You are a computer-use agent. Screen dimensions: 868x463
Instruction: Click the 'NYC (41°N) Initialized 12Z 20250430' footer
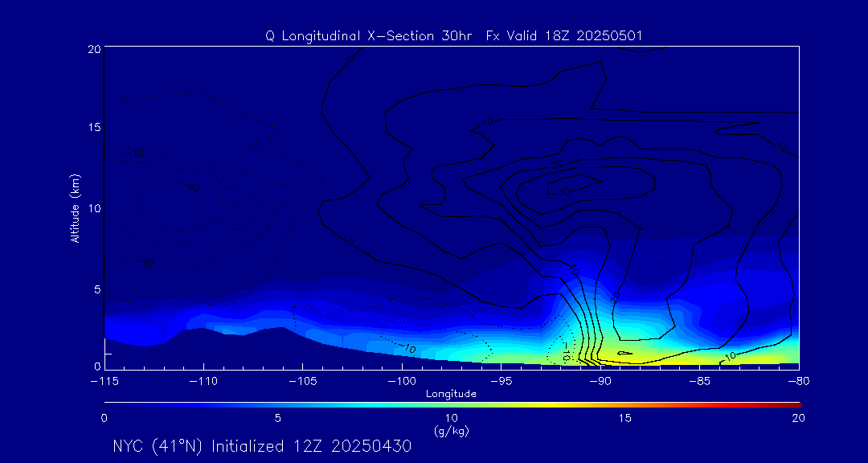pyautogui.click(x=262, y=446)
